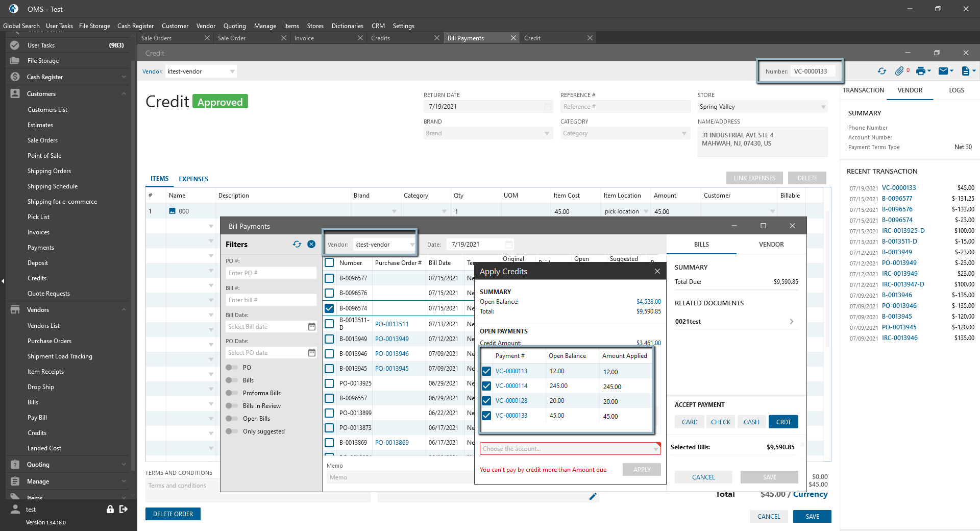Open attachments paperclip icon
This screenshot has width=980, height=531.
[899, 71]
